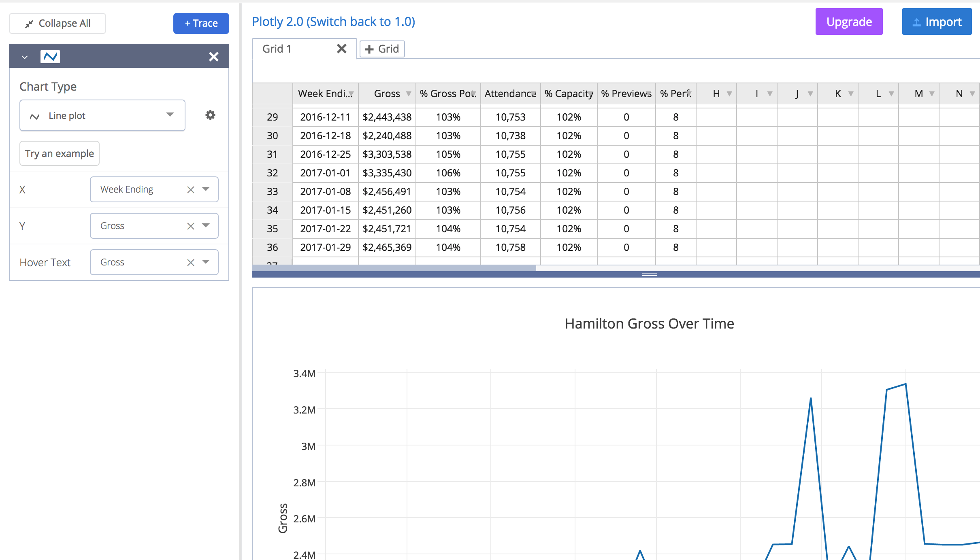Click the % Capacity column header
This screenshot has height=560, width=980.
pyautogui.click(x=569, y=93)
